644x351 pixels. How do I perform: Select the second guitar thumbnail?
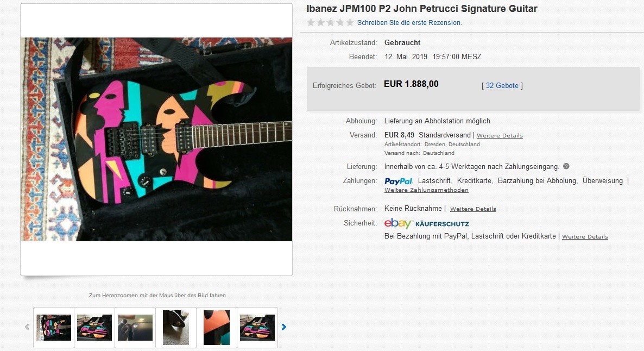coord(94,328)
